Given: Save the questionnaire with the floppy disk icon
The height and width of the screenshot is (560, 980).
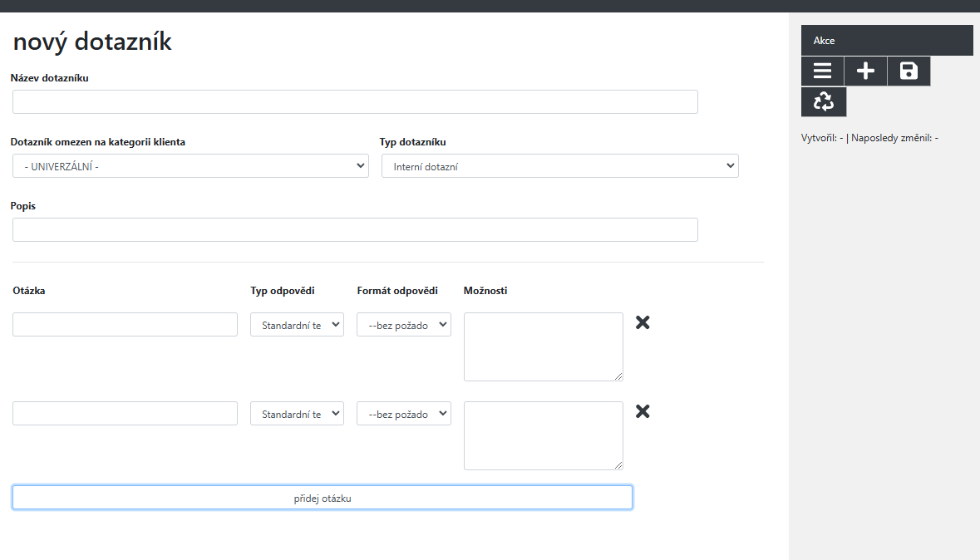Looking at the screenshot, I should tap(909, 71).
